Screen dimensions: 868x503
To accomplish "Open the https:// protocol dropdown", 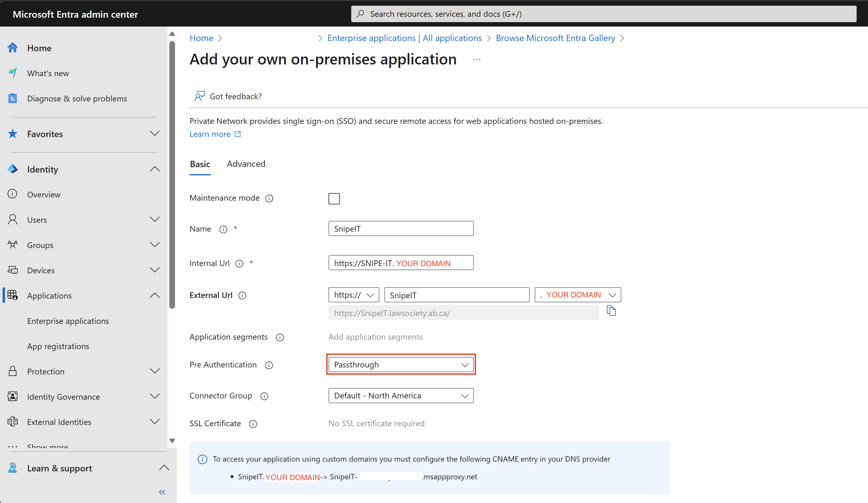I will 354,295.
